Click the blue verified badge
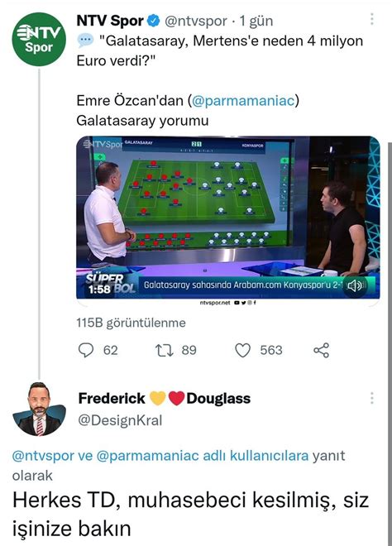Image resolution: width=392 pixels, height=546 pixels. (154, 21)
